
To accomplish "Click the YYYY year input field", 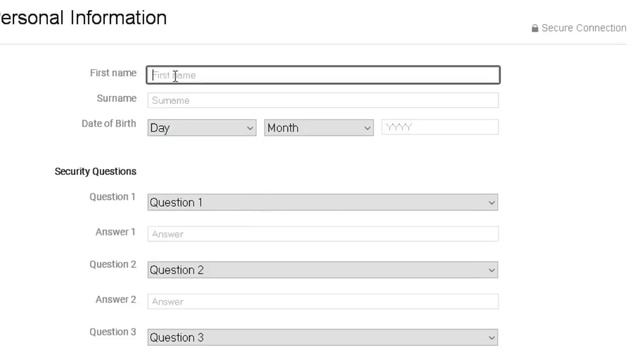I will click(x=440, y=127).
